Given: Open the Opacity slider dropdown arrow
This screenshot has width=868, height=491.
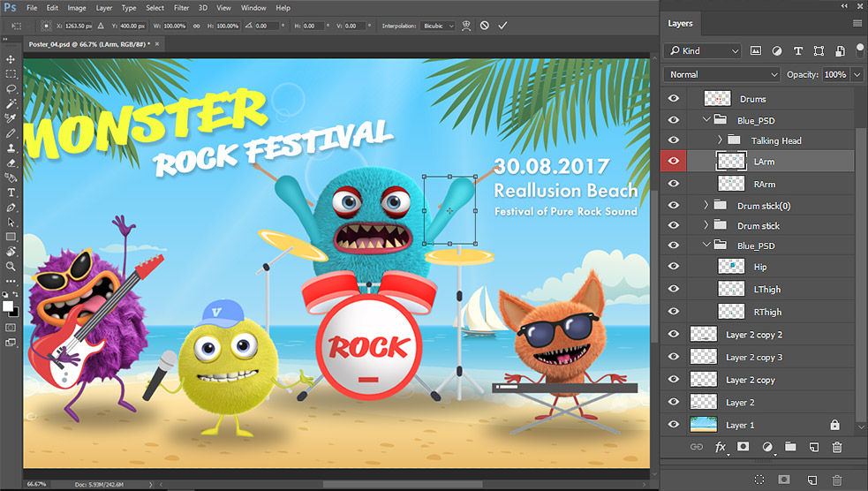Looking at the screenshot, I should (857, 75).
